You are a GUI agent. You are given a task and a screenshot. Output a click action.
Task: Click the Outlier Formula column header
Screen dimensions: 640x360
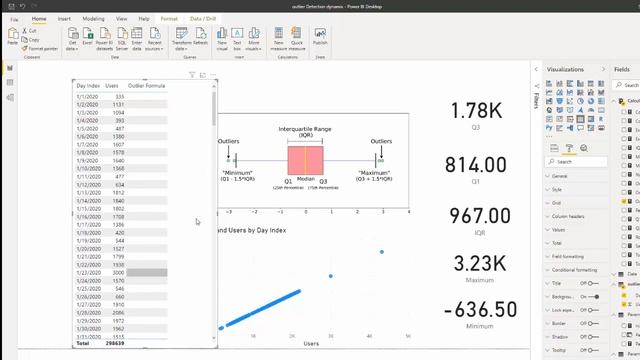[147, 86]
